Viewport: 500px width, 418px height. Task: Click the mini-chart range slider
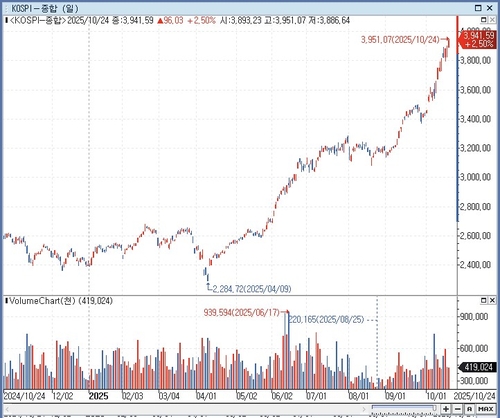(404, 408)
